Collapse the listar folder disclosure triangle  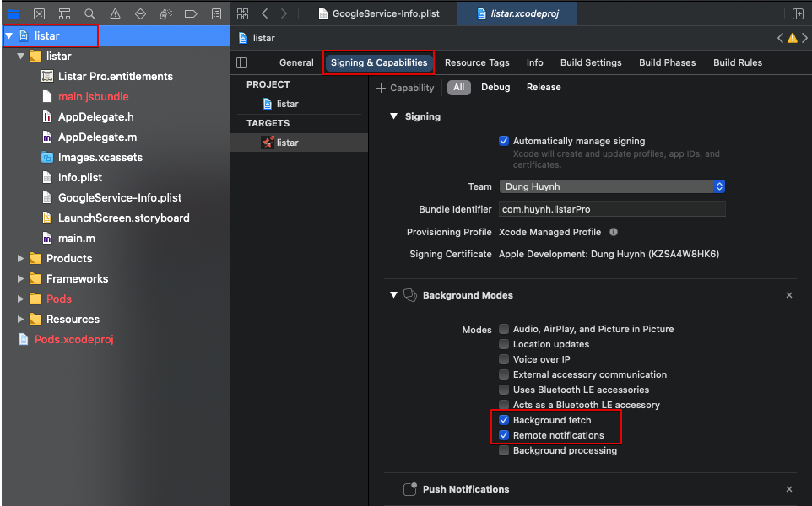[x=21, y=56]
